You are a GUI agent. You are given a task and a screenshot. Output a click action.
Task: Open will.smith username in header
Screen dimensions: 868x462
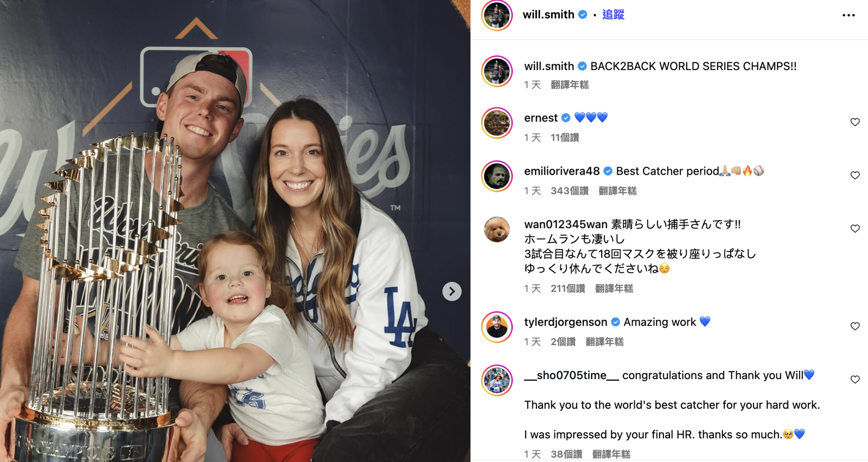click(x=548, y=15)
